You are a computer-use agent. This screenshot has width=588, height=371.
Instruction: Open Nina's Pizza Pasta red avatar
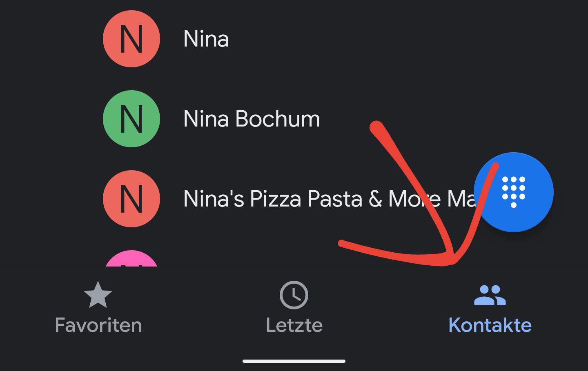tap(131, 199)
